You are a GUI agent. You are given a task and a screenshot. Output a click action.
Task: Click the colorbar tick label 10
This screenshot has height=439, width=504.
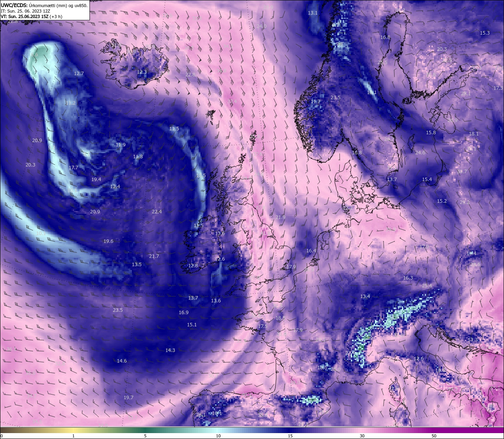point(218,436)
